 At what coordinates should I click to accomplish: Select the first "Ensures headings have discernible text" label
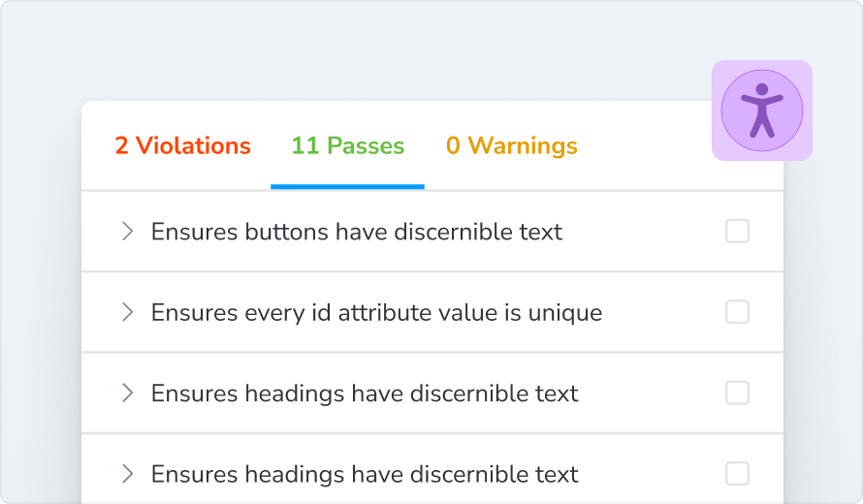point(365,394)
